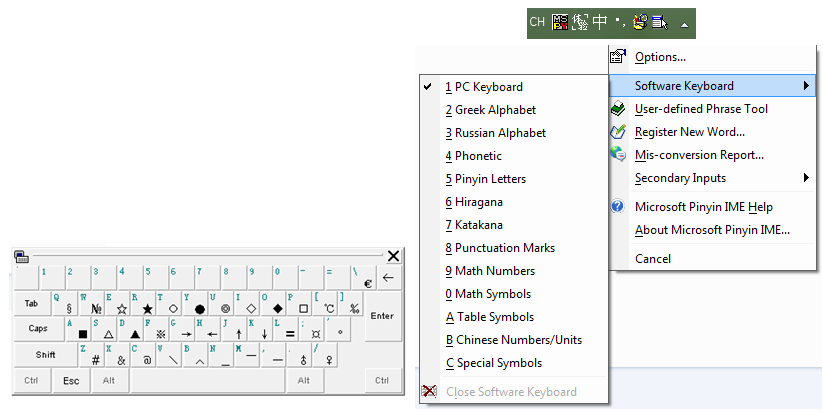Image resolution: width=823 pixels, height=412 pixels.
Task: Click the blue Help question mark icon
Action: pos(618,206)
